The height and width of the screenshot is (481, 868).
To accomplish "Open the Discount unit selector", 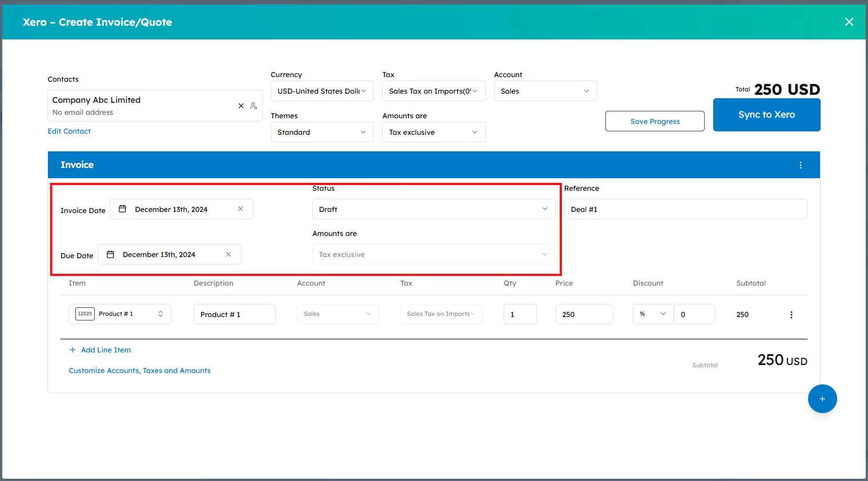I will (x=652, y=314).
